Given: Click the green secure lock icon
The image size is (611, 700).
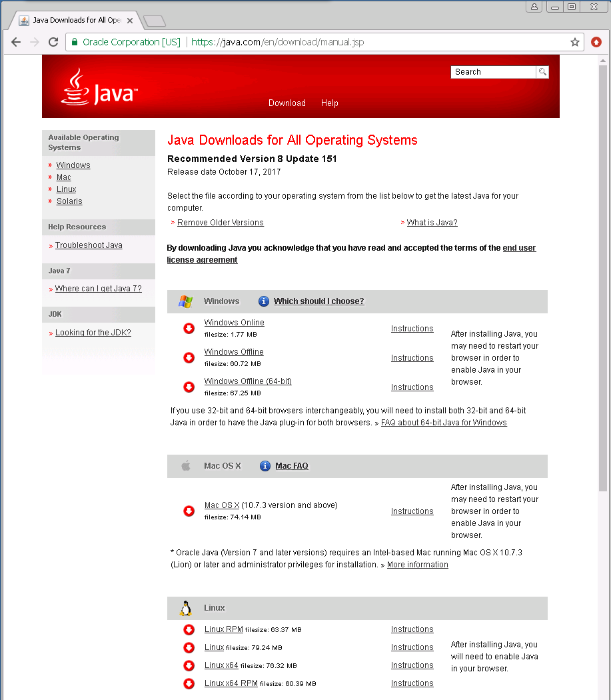Looking at the screenshot, I should (x=75, y=42).
